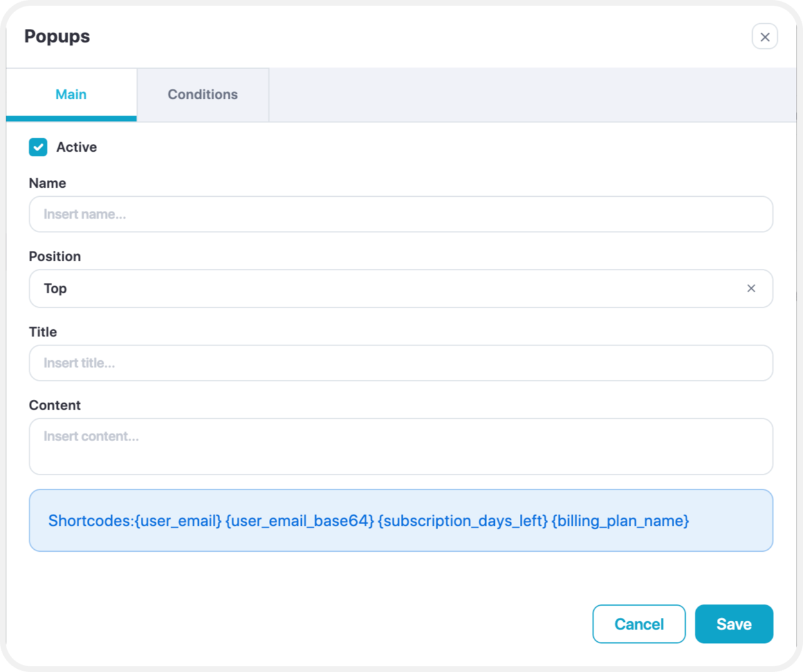Click the Content field label
803x672 pixels.
pos(55,405)
